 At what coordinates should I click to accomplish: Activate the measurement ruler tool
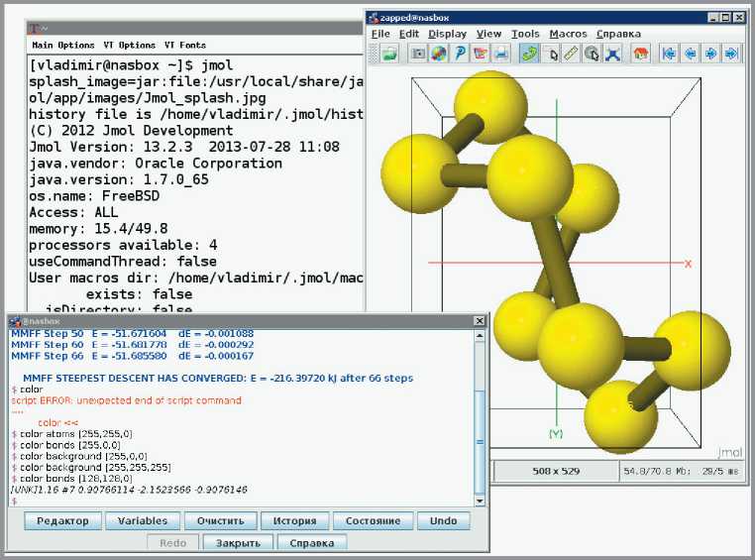point(571,54)
